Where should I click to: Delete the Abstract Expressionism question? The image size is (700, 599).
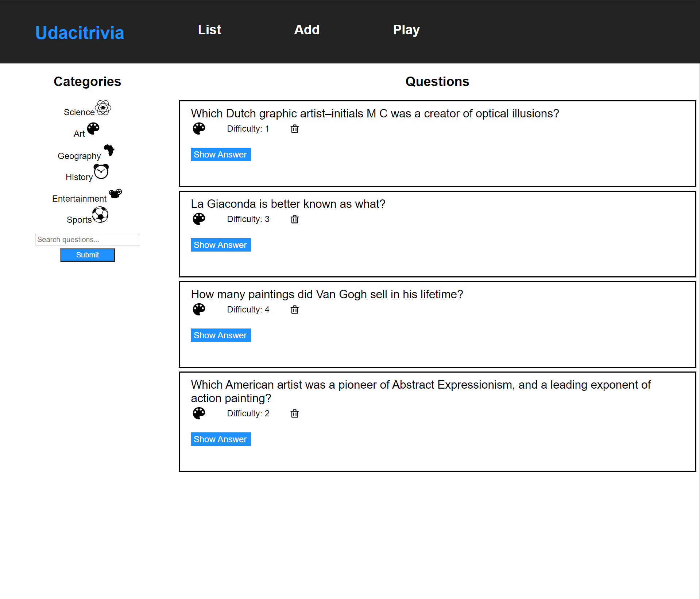294,413
